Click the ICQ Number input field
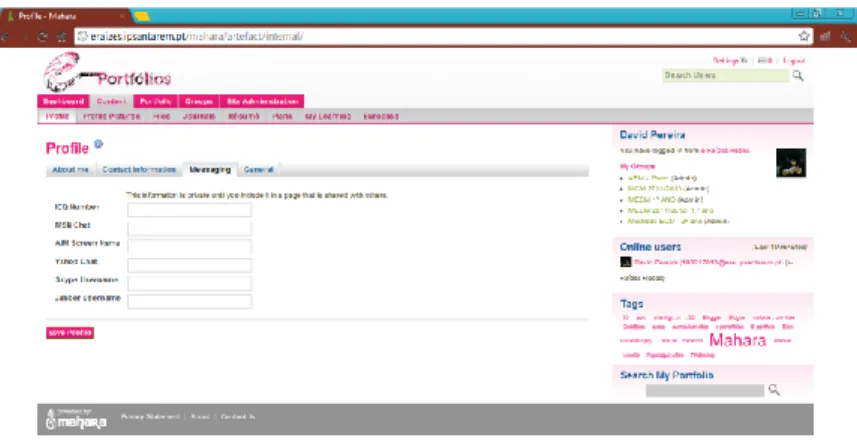Image resolution: width=857 pixels, height=441 pixels. [x=190, y=210]
